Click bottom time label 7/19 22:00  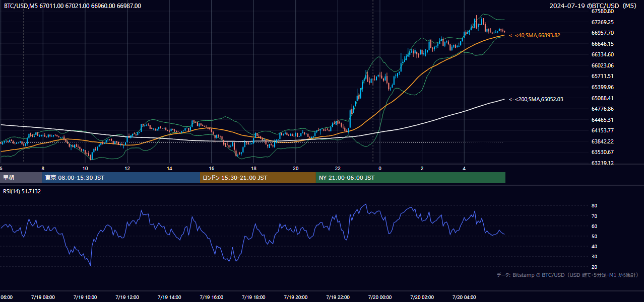338,297
